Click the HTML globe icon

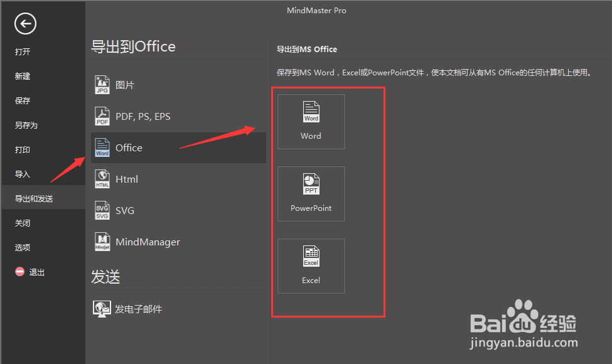click(x=102, y=179)
